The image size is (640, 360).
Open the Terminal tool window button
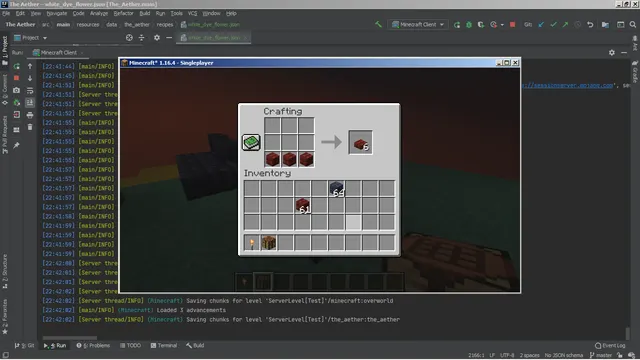pos(164,345)
